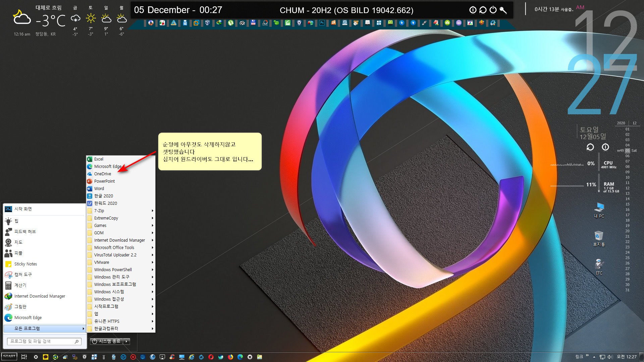644x362 pixels.
Task: Open Internet Download Manager in left start list
Action: click(44, 296)
